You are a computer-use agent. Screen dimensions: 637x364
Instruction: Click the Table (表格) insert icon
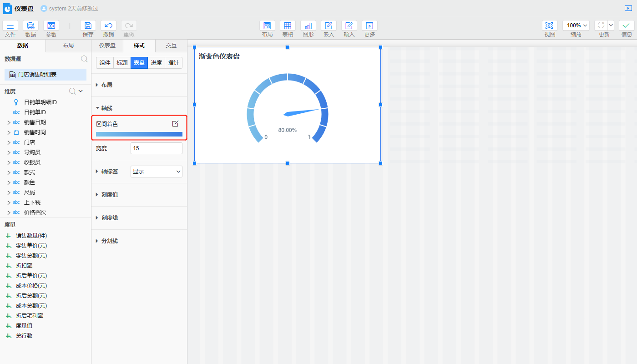(288, 26)
